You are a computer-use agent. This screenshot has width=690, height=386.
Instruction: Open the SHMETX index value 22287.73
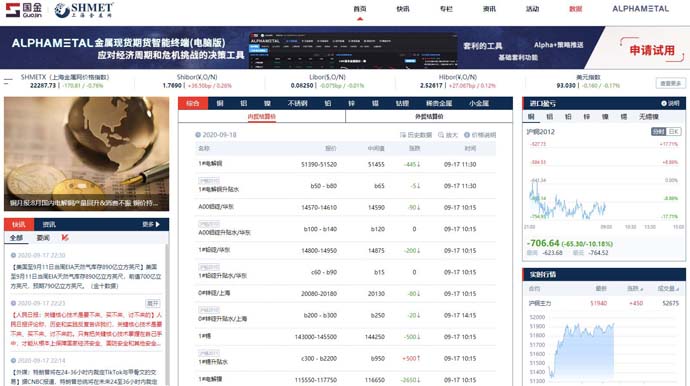(x=43, y=85)
